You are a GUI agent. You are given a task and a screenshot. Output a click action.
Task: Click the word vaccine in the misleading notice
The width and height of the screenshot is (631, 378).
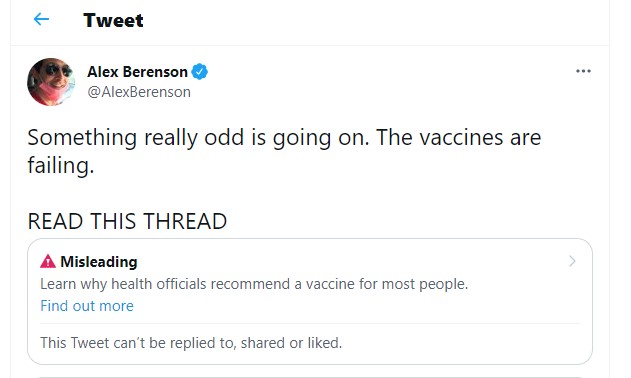point(330,284)
